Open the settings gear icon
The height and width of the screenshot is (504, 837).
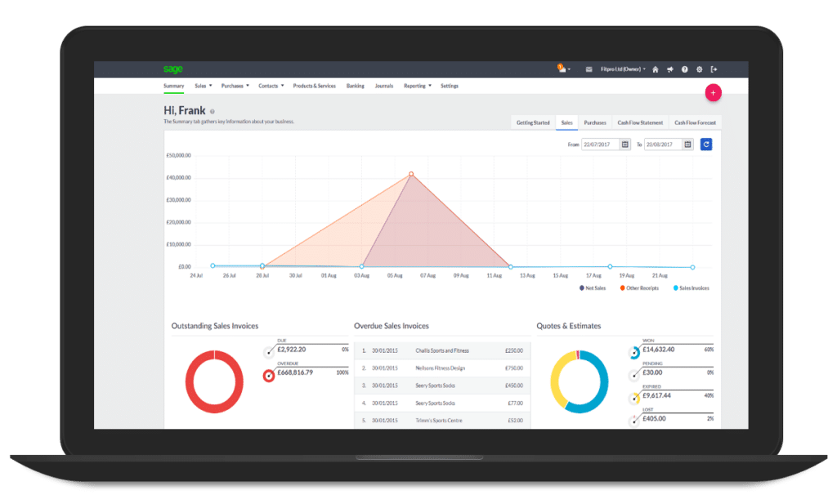click(700, 69)
